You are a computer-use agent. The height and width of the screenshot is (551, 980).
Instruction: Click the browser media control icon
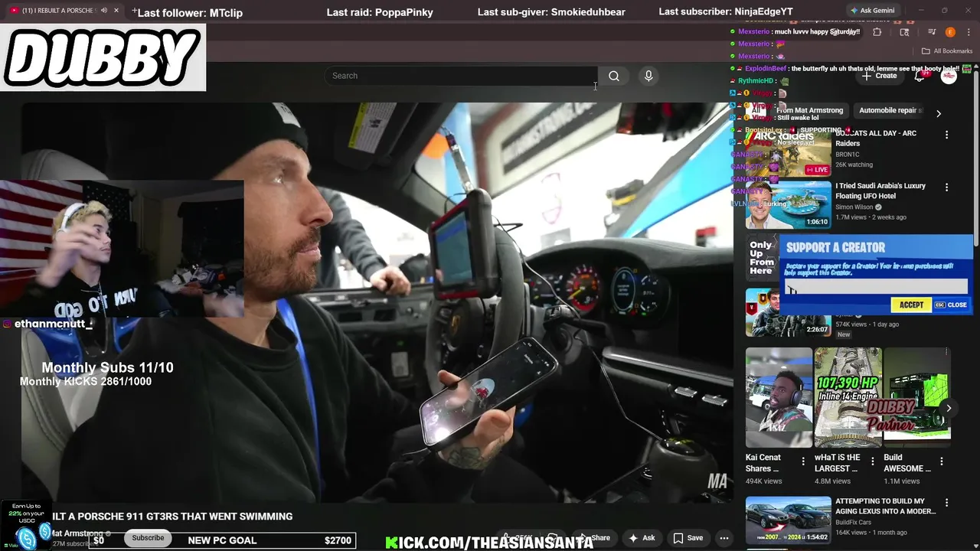[932, 32]
